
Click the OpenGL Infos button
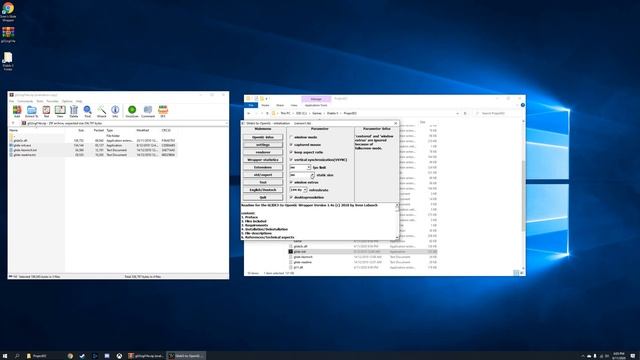263,137
